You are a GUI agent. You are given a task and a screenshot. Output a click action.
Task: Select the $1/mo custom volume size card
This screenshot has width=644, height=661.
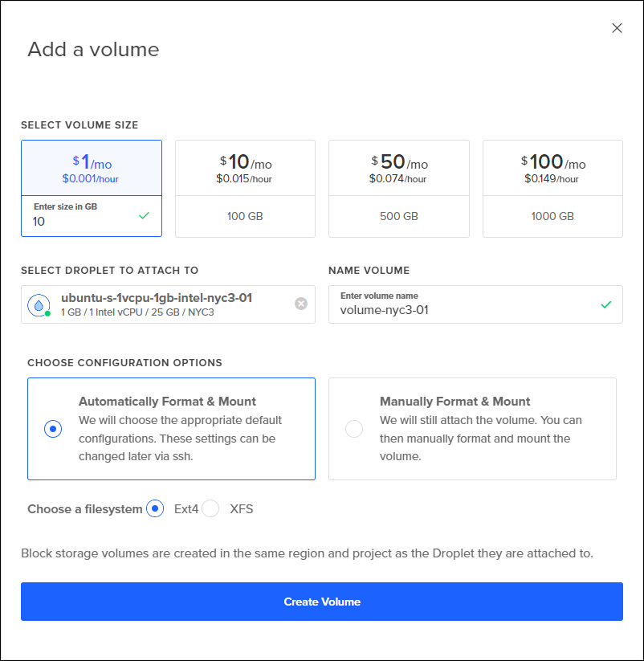[x=92, y=168]
